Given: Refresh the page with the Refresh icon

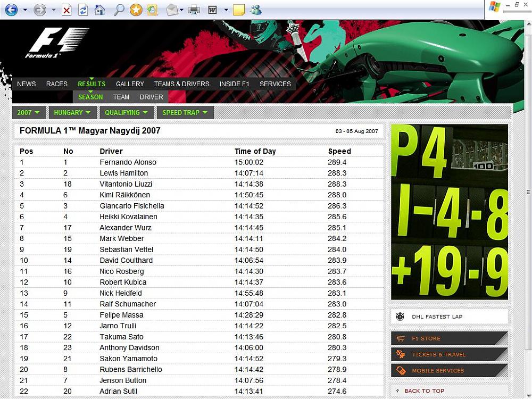Looking at the screenshot, I should [x=83, y=10].
